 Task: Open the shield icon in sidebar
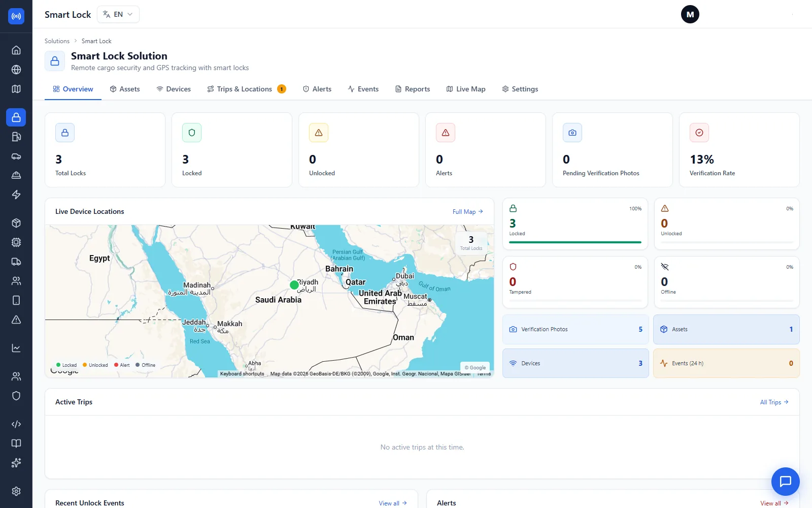(16, 396)
